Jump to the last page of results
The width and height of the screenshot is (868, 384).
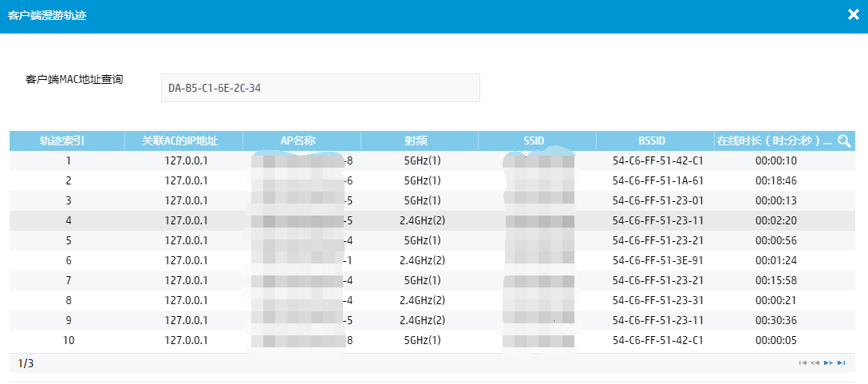coord(842,363)
